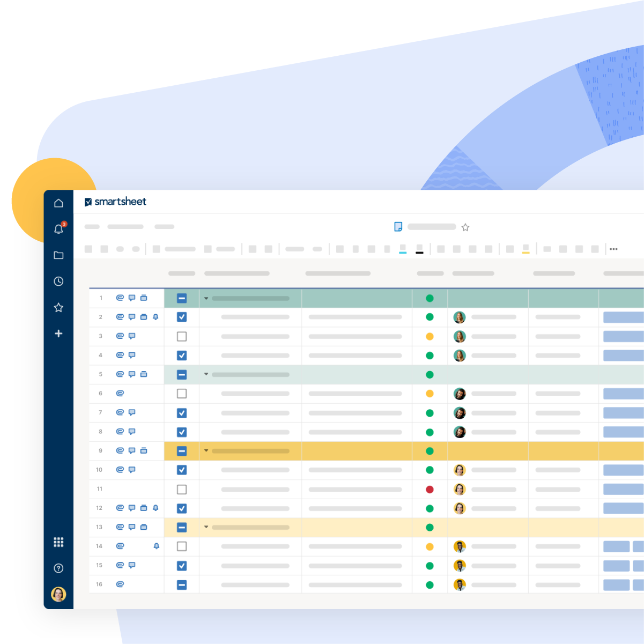Viewport: 644px width, 644px height.
Task: Open the Browse folder icon in sidebar
Action: (x=58, y=255)
